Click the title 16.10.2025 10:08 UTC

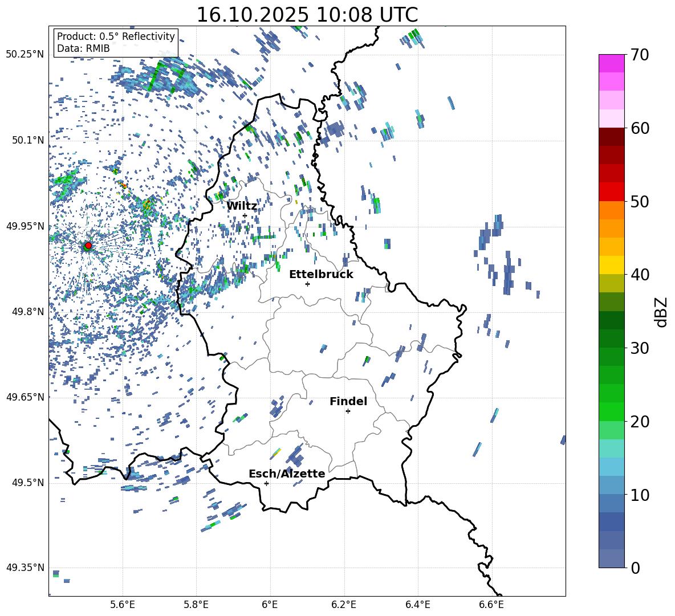pos(307,15)
